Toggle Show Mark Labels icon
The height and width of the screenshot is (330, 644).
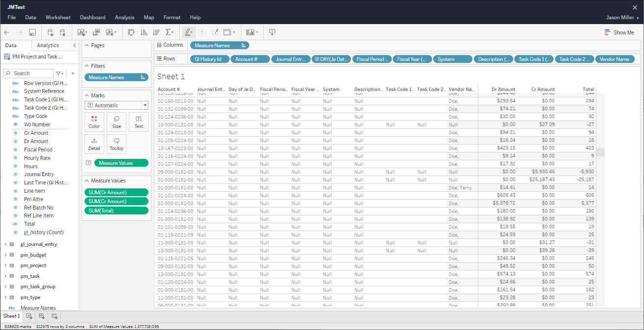(x=202, y=32)
